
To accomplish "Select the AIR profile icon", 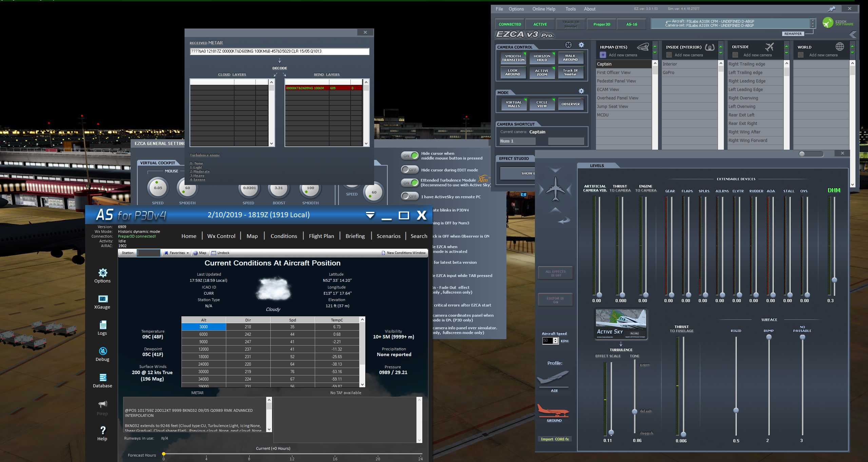I will point(554,378).
